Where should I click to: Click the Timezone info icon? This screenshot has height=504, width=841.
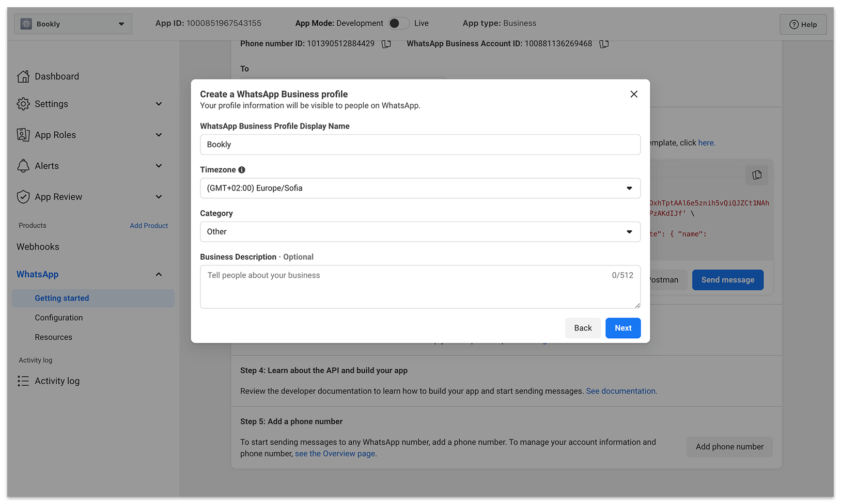coord(242,170)
